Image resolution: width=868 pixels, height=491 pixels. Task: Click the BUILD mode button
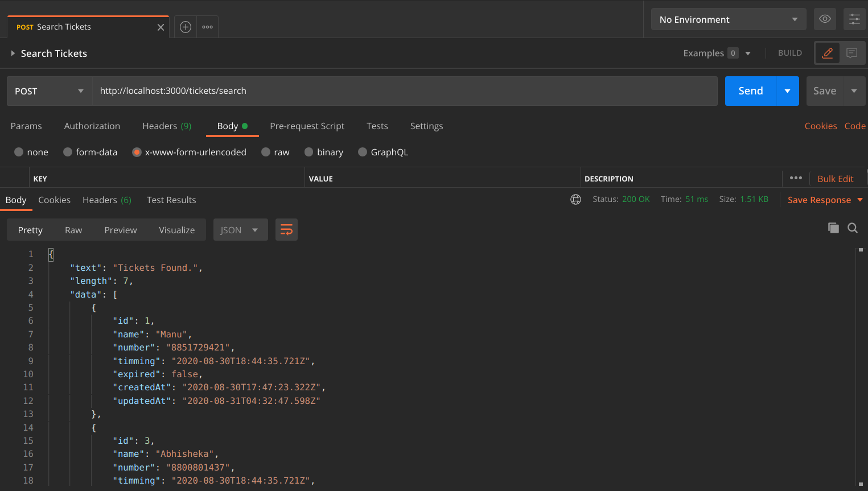tap(790, 53)
